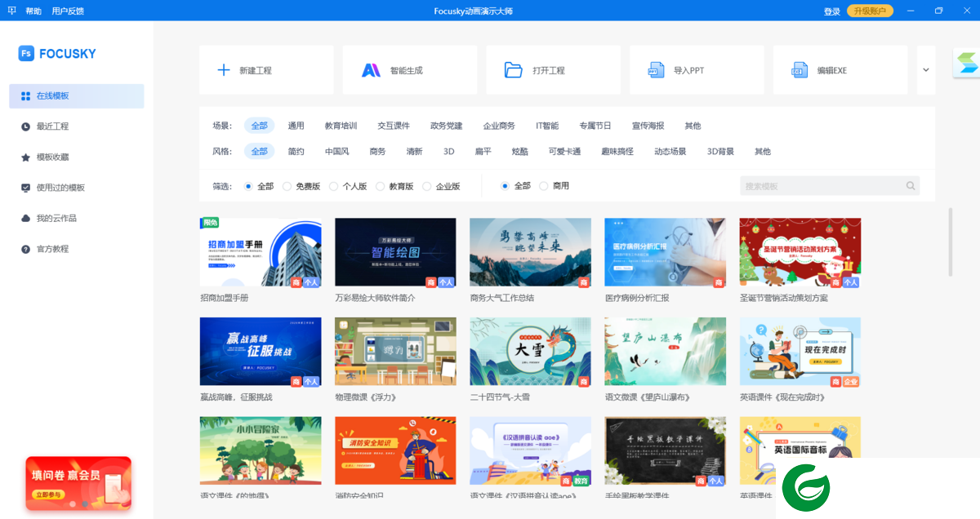Click the 最近工程 clock icon

point(26,126)
